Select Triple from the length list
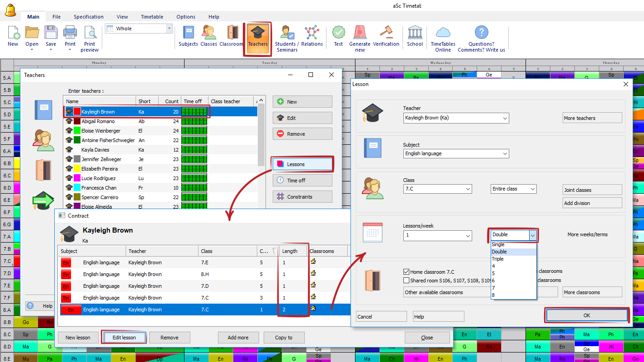This screenshot has height=362, width=644. click(x=497, y=259)
